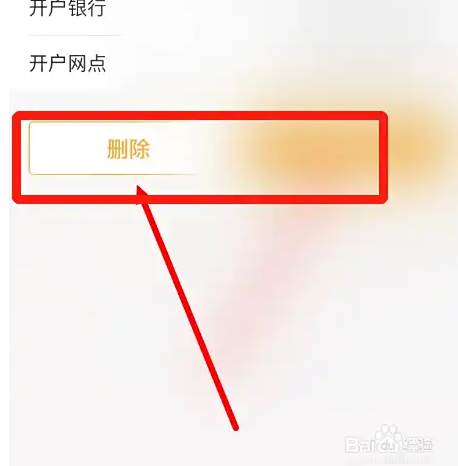Click the 银 character in 开户银行

pos(77,7)
